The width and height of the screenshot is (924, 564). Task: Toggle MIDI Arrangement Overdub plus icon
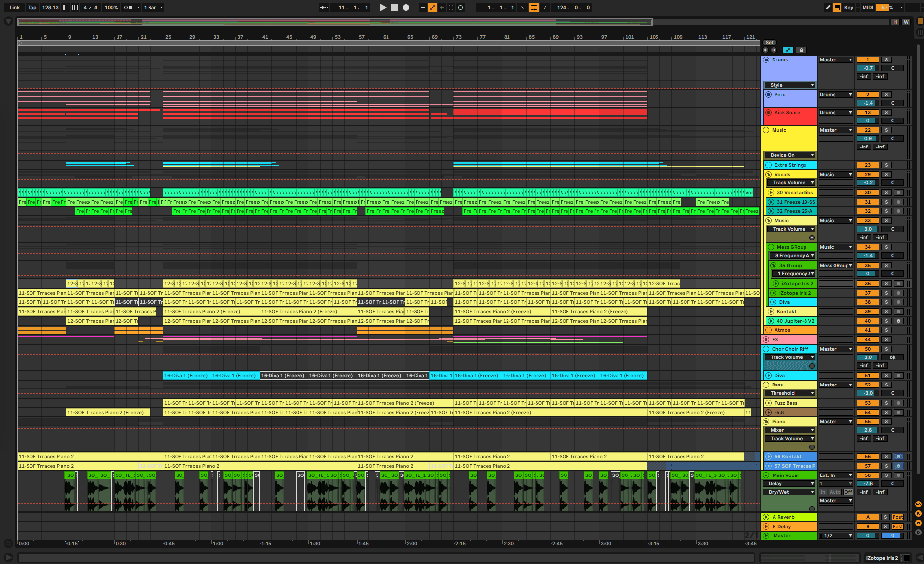(423, 7)
